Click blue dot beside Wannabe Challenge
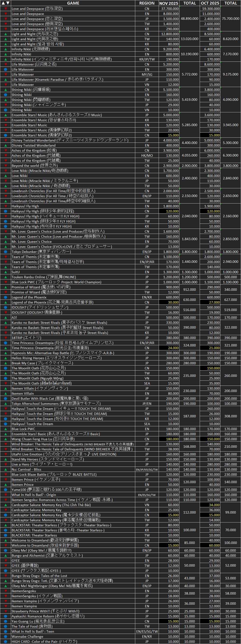Viewport: 241px width, 644px height. 6,637
